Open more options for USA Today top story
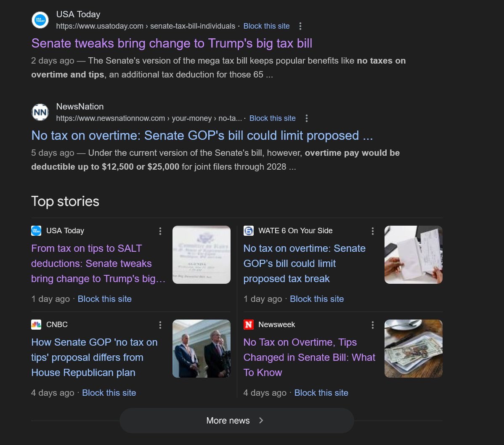 160,231
